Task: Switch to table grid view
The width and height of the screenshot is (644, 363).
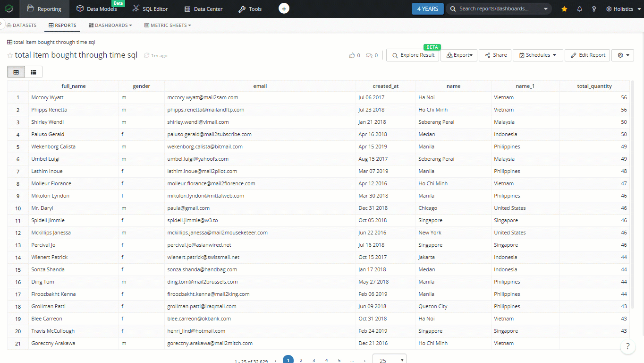Action: (x=16, y=72)
